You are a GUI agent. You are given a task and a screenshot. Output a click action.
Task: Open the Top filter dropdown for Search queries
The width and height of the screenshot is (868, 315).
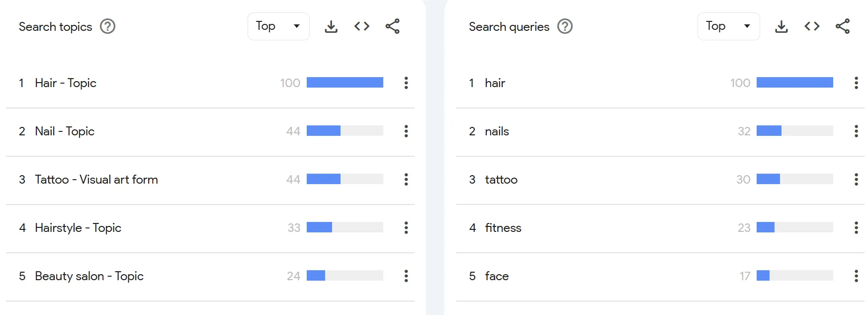[x=728, y=26]
